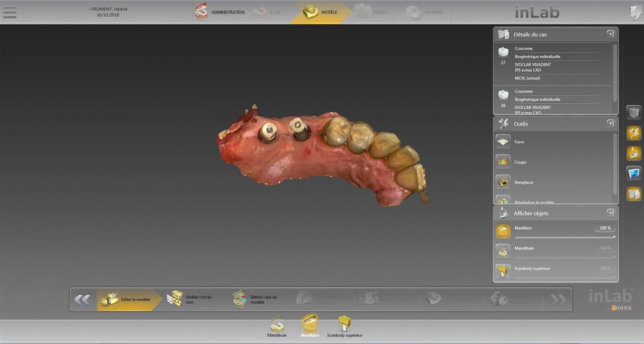
Task: Click the Maxillaire 100 % value field
Action: tap(605, 228)
